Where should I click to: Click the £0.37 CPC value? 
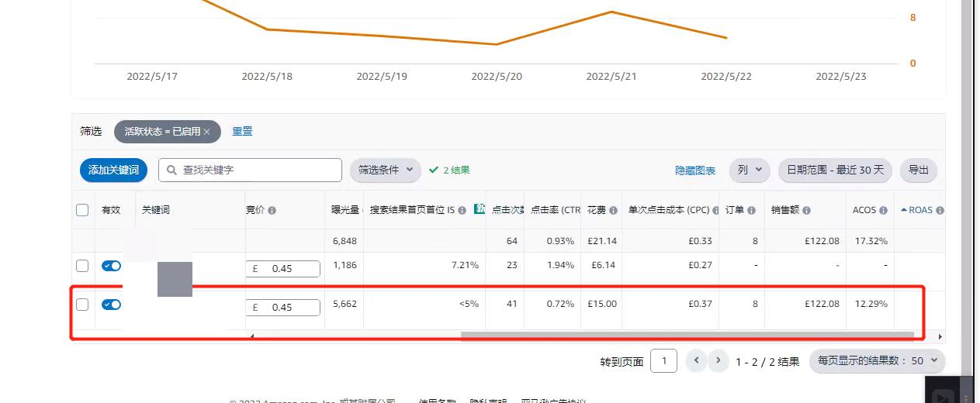[x=700, y=304]
